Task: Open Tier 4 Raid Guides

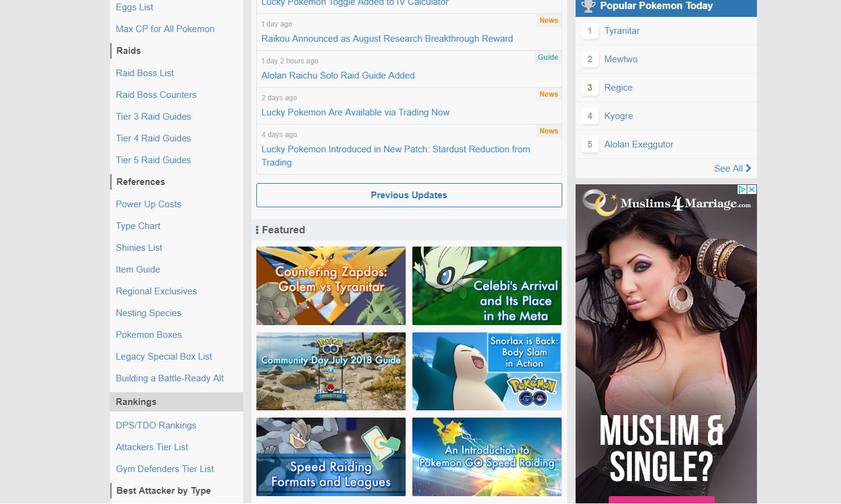Action: (154, 138)
